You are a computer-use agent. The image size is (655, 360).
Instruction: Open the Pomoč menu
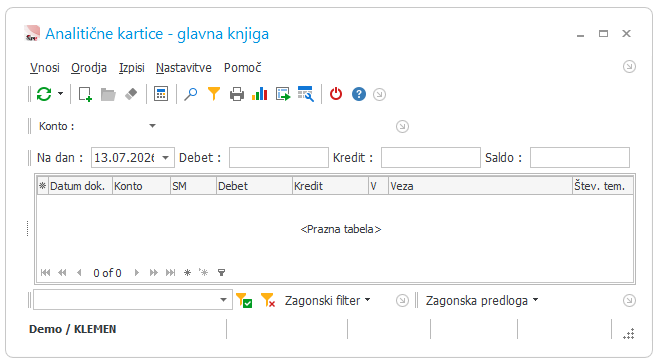(243, 68)
